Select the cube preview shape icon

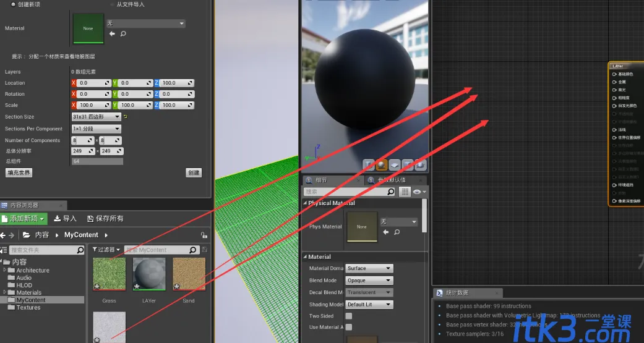pyautogui.click(x=408, y=165)
